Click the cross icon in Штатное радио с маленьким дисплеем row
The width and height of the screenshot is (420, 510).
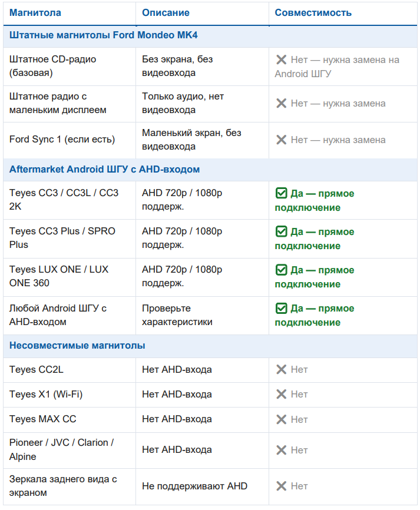(x=281, y=104)
